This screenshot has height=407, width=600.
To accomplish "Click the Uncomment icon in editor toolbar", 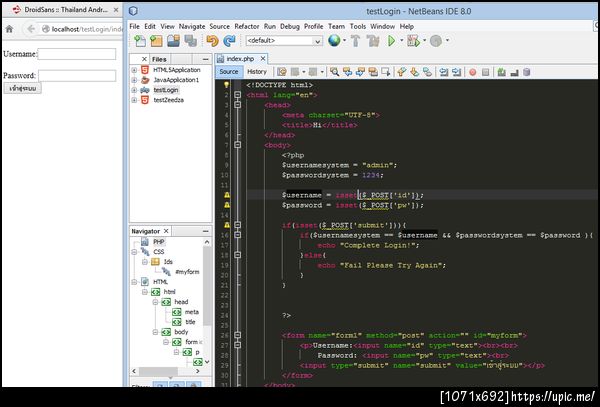I will [x=514, y=72].
